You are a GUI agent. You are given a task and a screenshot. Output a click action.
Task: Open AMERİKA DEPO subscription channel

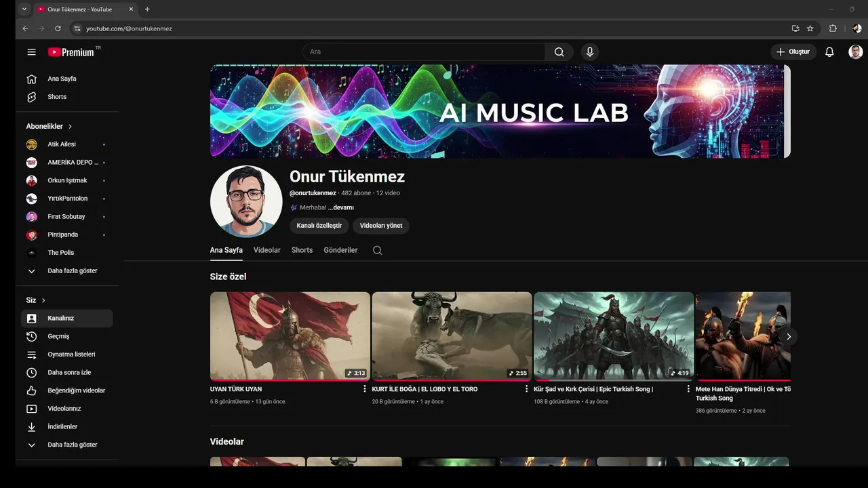point(66,163)
